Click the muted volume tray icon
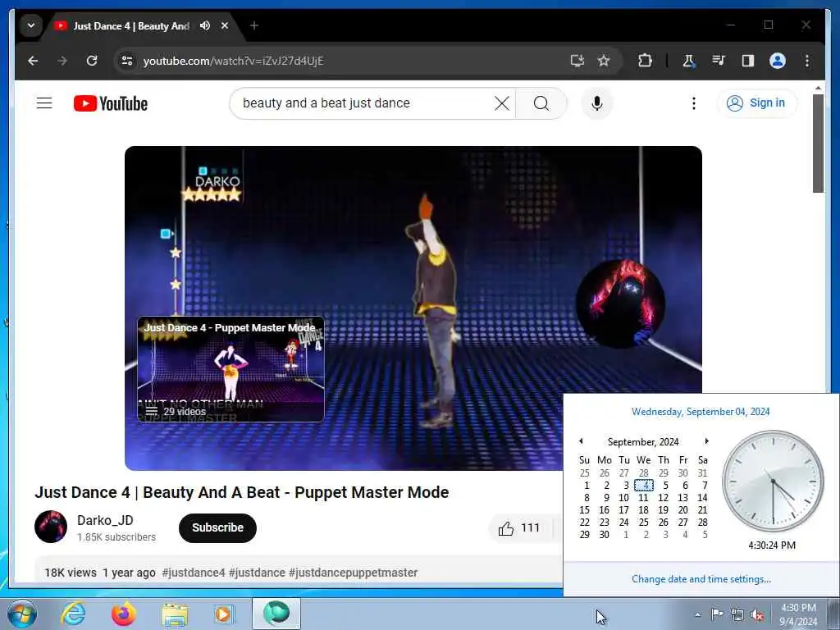 pyautogui.click(x=757, y=614)
